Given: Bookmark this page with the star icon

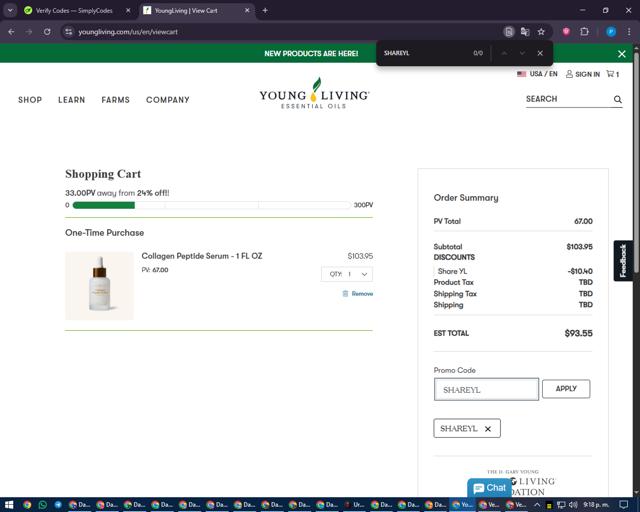Looking at the screenshot, I should click(x=541, y=32).
